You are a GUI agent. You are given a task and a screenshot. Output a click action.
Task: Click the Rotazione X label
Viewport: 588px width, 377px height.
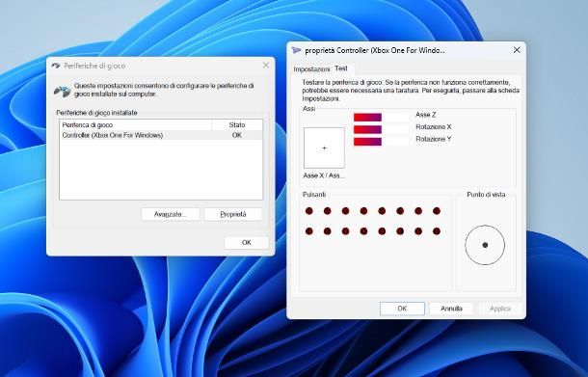pos(434,127)
